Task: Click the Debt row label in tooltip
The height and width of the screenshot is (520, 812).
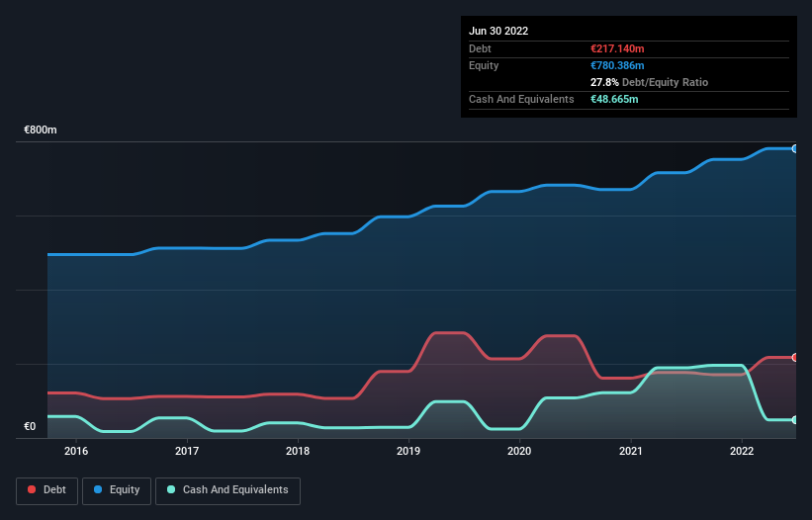Action: click(480, 48)
